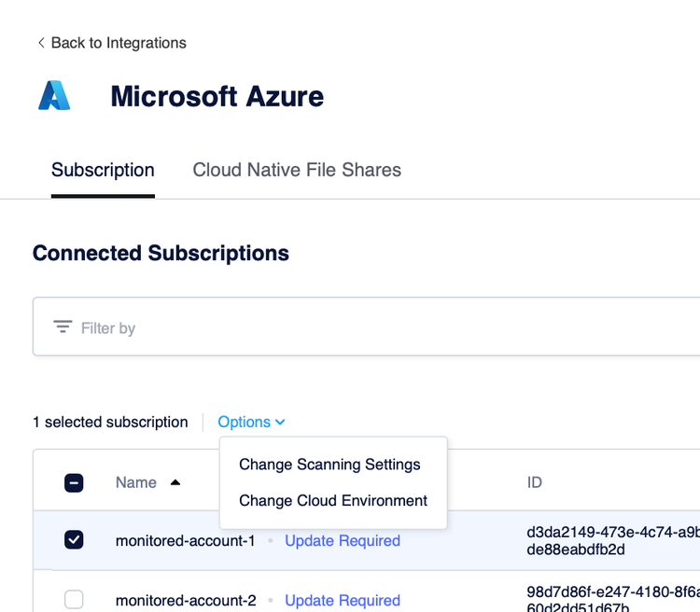Click the Name column sort arrow

coord(175,482)
